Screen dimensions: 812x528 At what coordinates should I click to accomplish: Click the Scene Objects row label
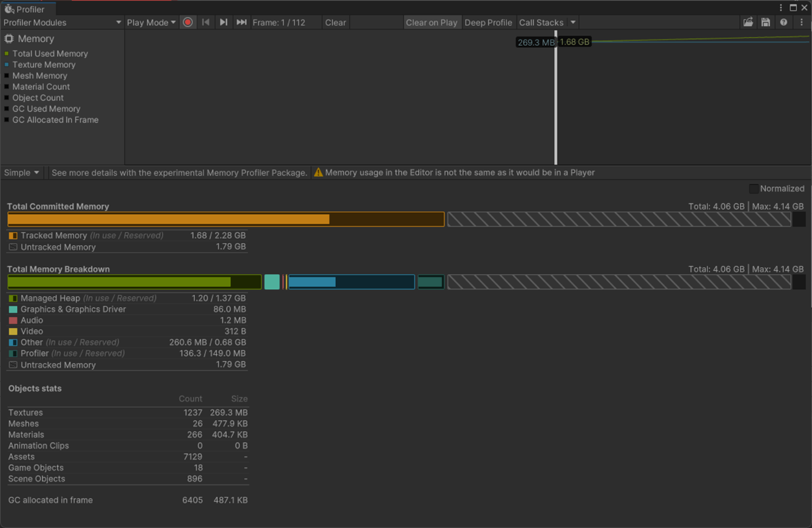click(37, 478)
